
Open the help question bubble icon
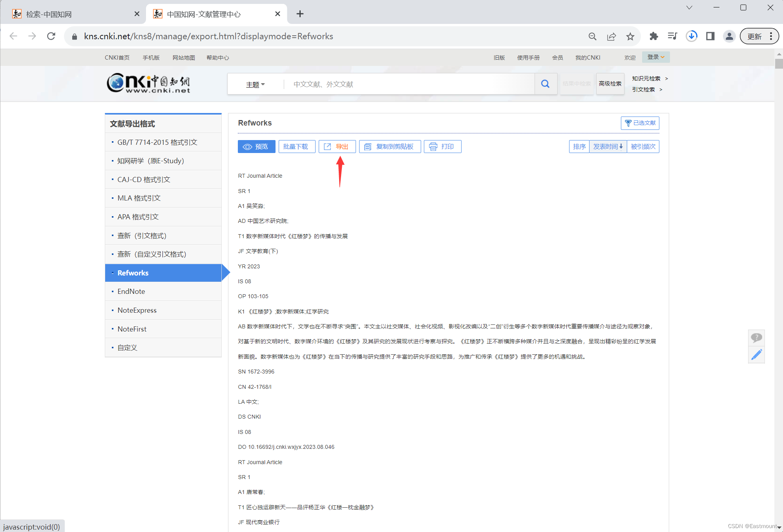(756, 338)
